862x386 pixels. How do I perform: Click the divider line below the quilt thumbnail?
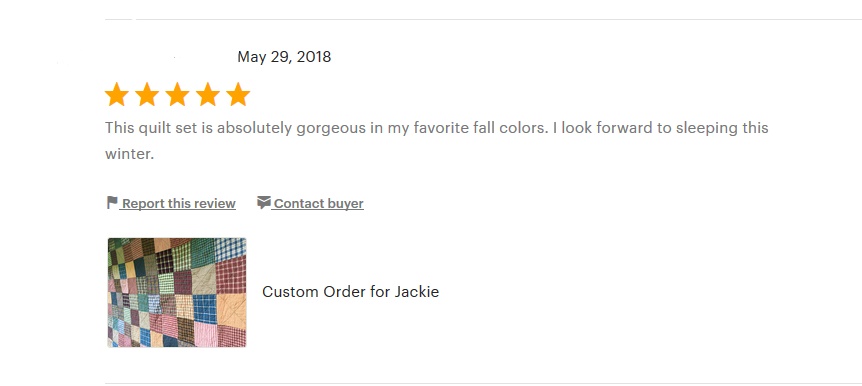point(483,383)
